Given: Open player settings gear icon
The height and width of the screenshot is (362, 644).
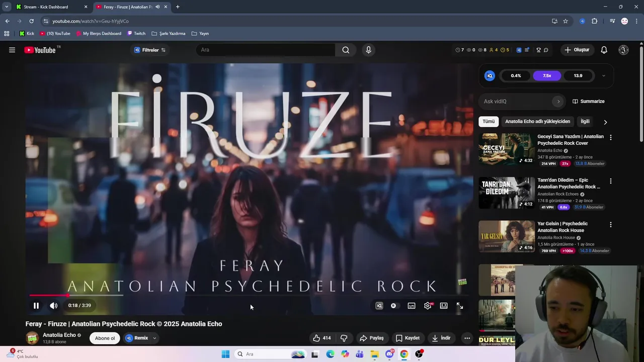Looking at the screenshot, I should coord(428,306).
